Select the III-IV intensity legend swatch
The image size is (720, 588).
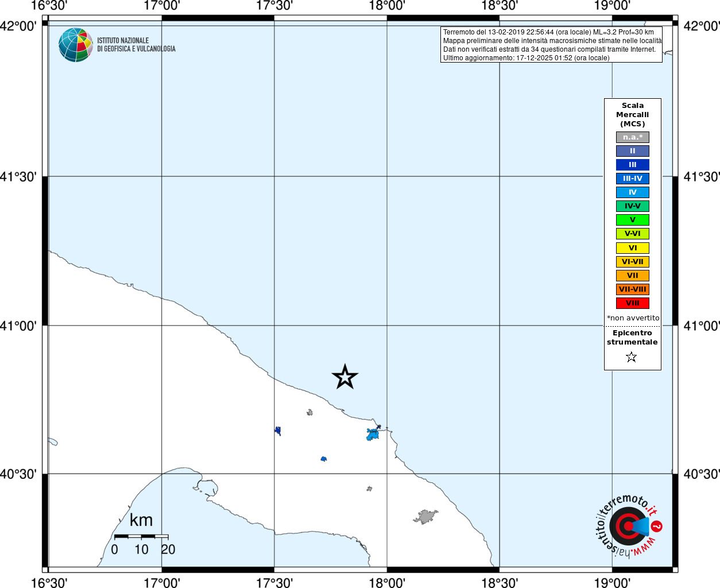633,179
